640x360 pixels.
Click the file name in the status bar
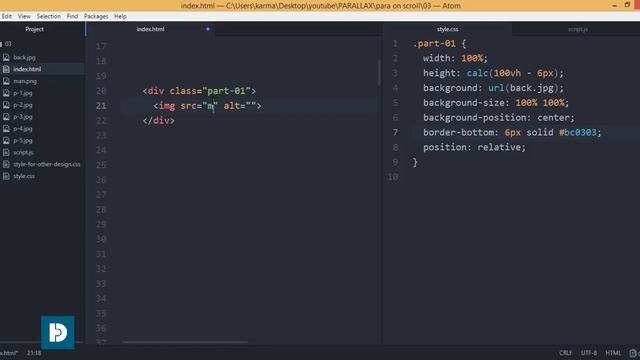coord(9,353)
